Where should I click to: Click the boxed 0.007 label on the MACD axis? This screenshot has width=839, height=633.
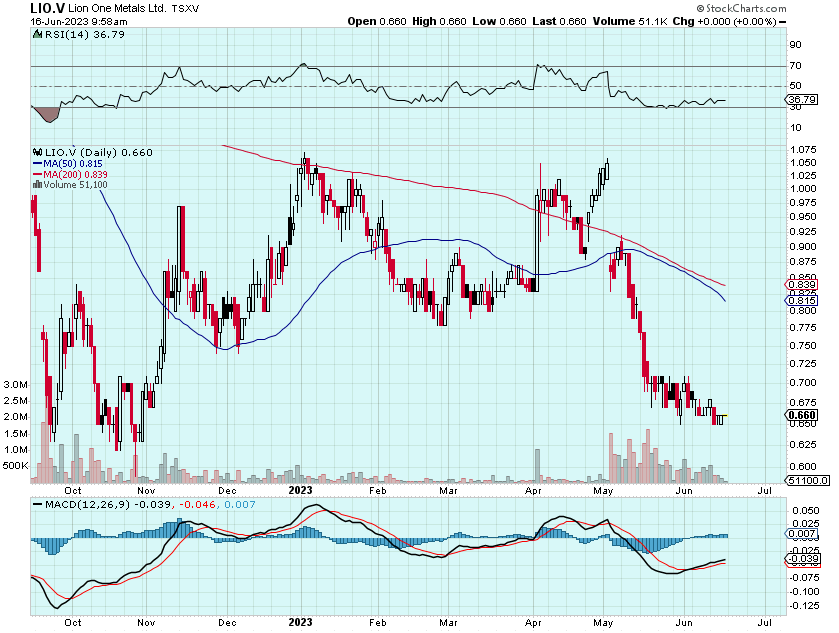pyautogui.click(x=802, y=533)
